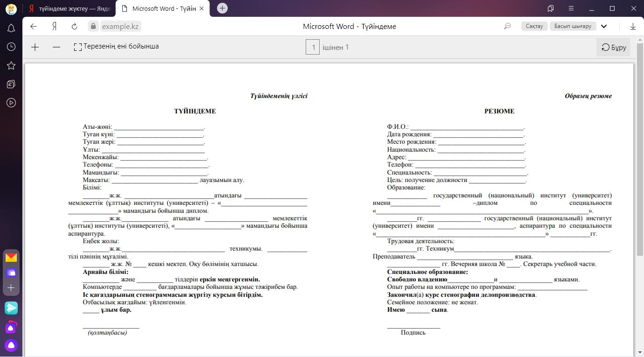Open the video play icon in sidebar

(11, 103)
